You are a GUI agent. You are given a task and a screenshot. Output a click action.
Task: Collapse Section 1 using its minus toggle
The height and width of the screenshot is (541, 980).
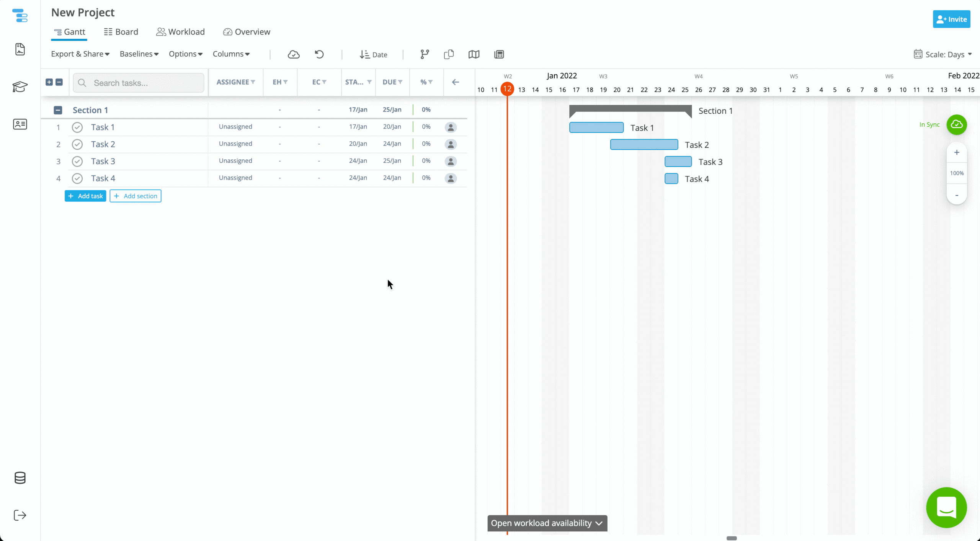[58, 110]
